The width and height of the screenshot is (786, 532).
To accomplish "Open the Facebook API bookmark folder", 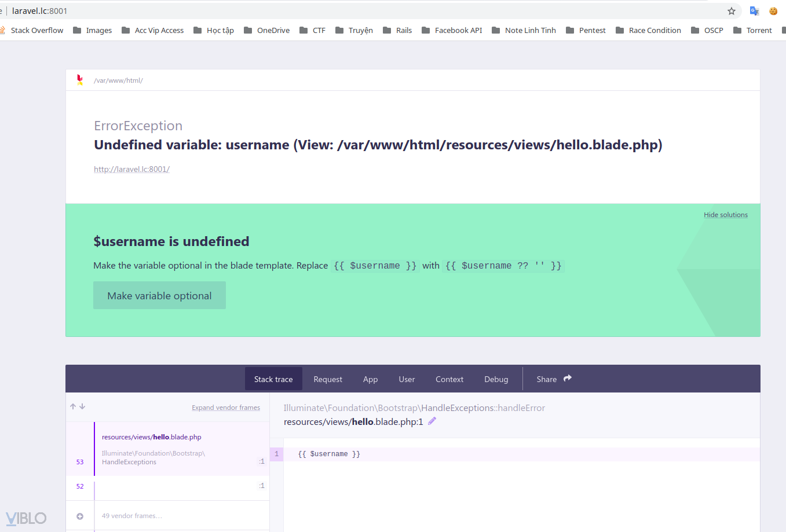I will coord(452,30).
